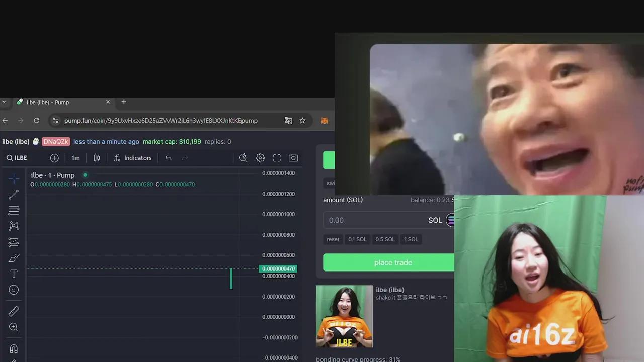
Task: Open chart settings gear
Action: pyautogui.click(x=260, y=158)
